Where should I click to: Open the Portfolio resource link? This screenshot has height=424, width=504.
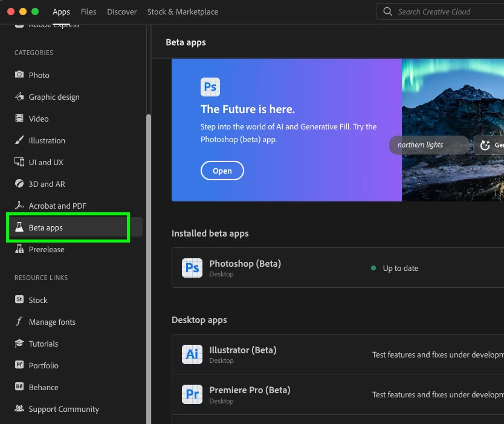[x=44, y=365]
